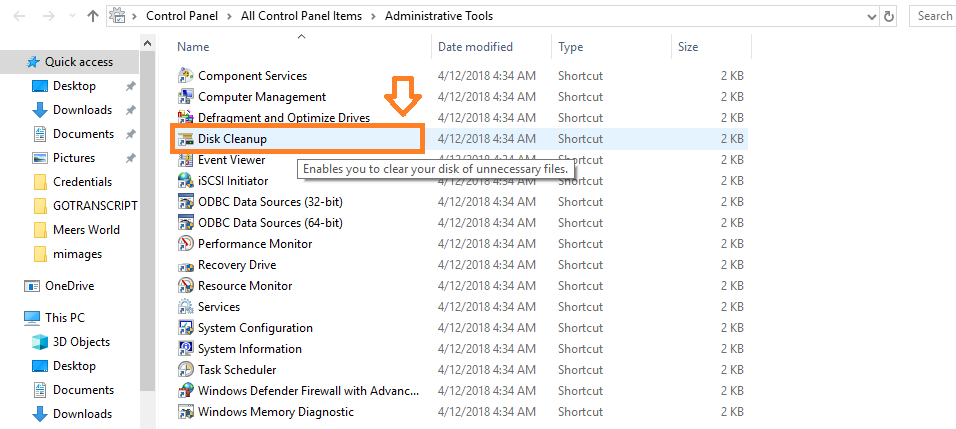Open GOTRANSCRIPT folder in the sidebar
The image size is (956, 429).
(95, 206)
